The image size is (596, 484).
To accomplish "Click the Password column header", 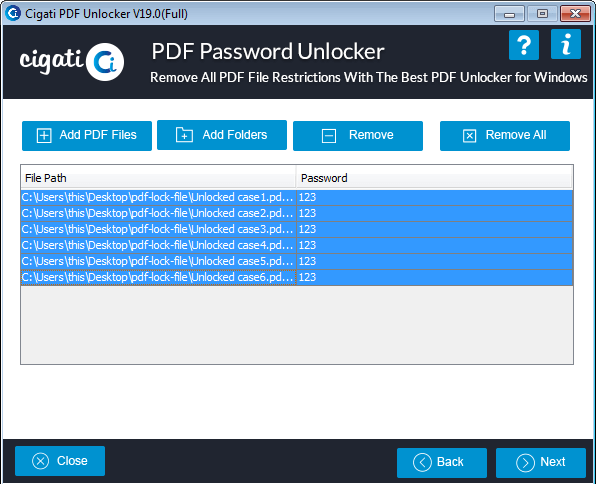I will [434, 178].
